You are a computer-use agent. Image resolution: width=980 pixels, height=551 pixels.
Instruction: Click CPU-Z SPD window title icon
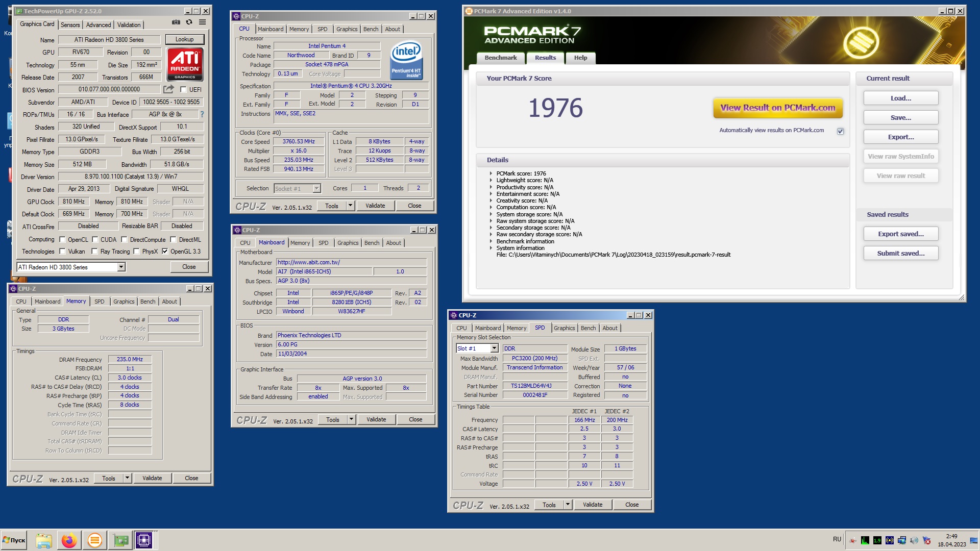click(x=454, y=315)
